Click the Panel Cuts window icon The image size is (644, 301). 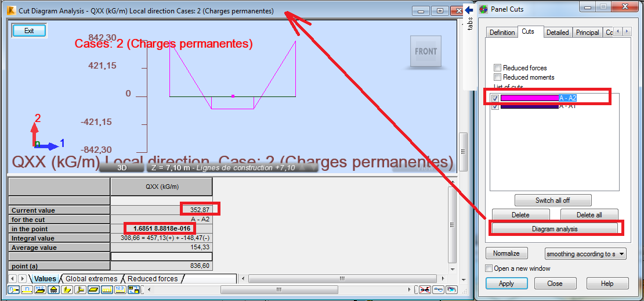click(484, 9)
